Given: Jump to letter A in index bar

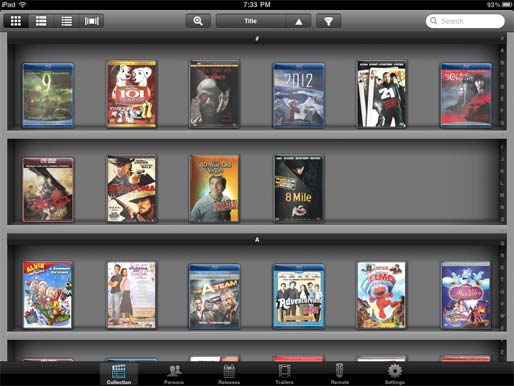Looking at the screenshot, I should [x=502, y=51].
